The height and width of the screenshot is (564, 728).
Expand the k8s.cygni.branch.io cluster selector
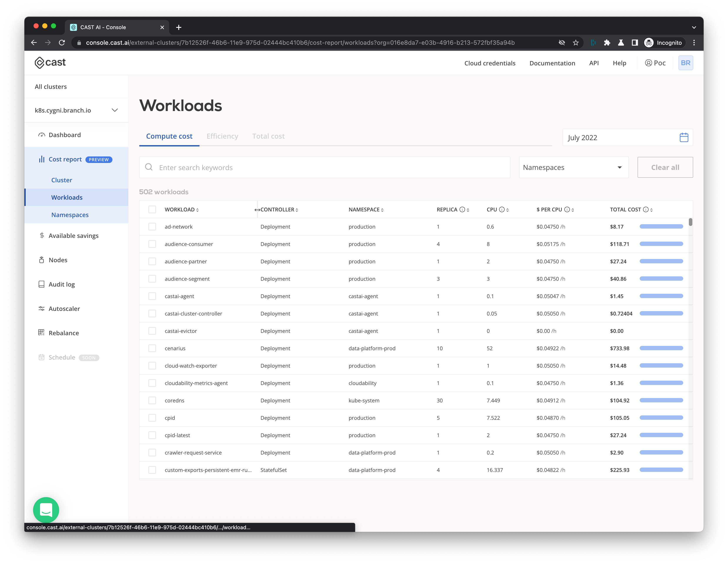click(x=115, y=110)
